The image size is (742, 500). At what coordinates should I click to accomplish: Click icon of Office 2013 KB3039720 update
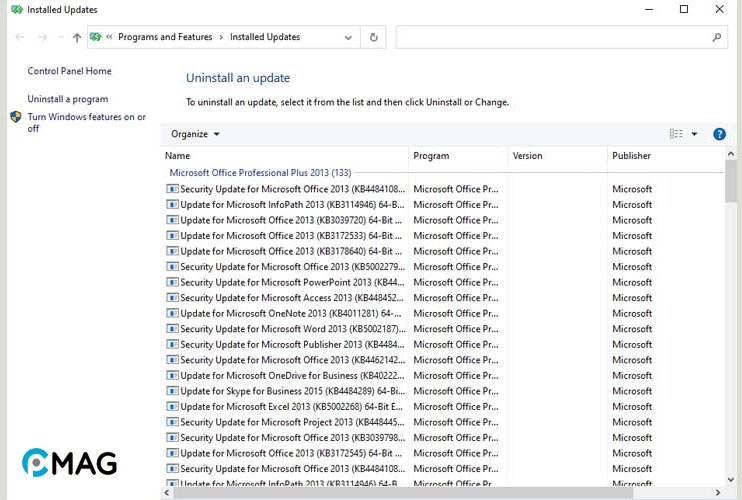point(172,220)
